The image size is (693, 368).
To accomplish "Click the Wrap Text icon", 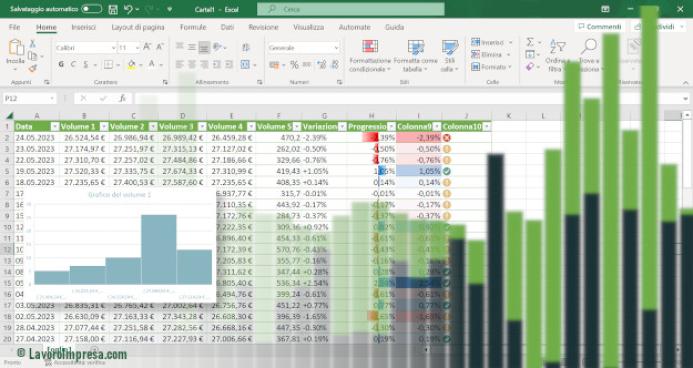I will pos(246,47).
